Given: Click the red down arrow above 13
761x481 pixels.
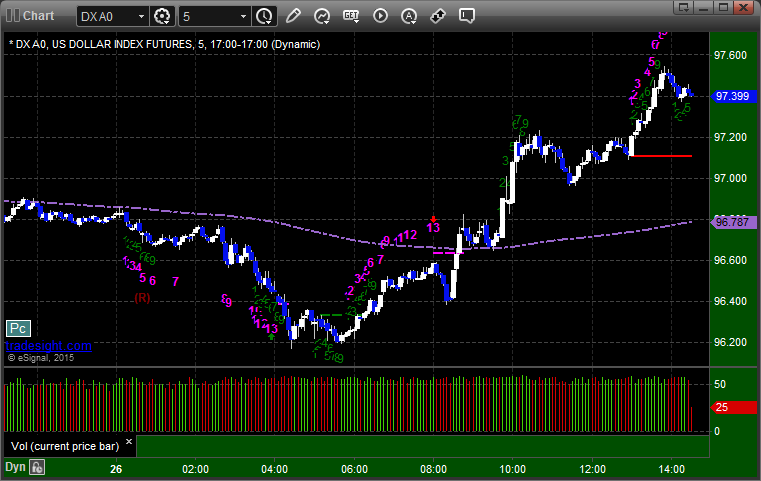Looking at the screenshot, I should (433, 219).
